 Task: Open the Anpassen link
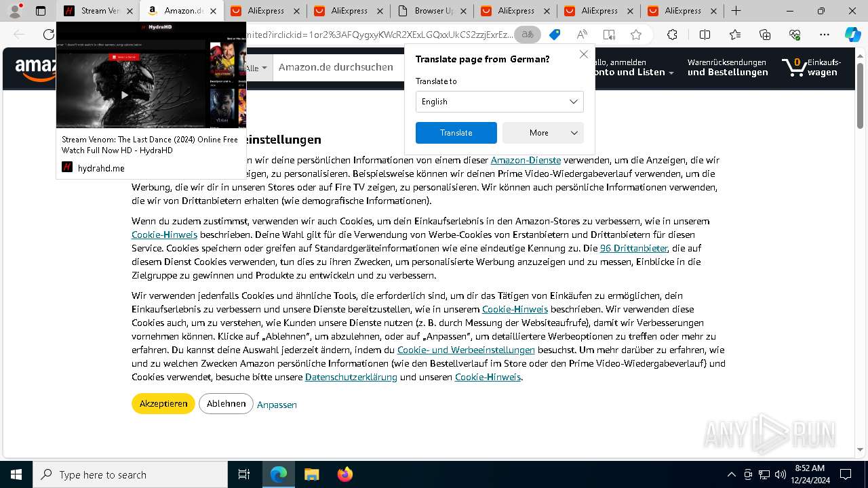pyautogui.click(x=277, y=405)
